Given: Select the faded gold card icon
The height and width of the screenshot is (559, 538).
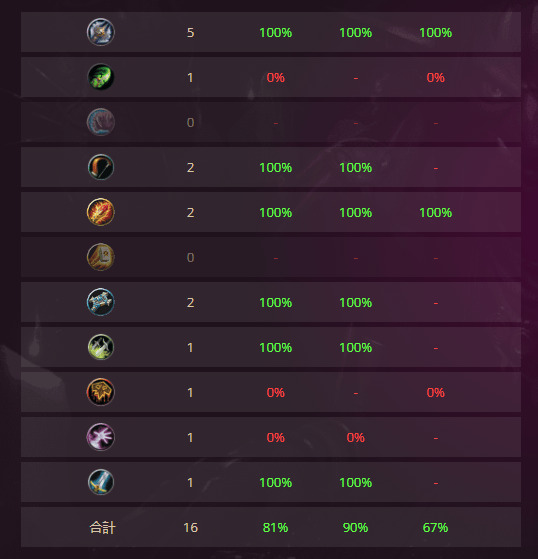Looking at the screenshot, I should 101,257.
